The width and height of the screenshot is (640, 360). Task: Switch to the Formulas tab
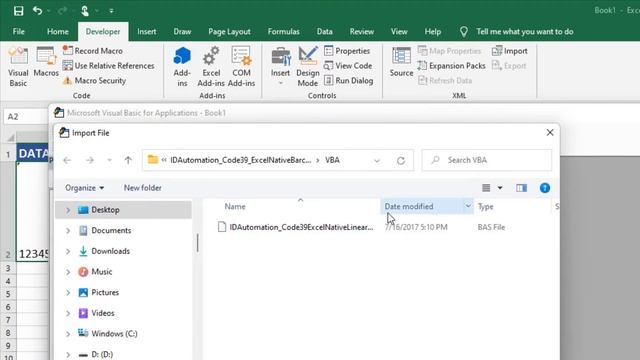tap(284, 31)
